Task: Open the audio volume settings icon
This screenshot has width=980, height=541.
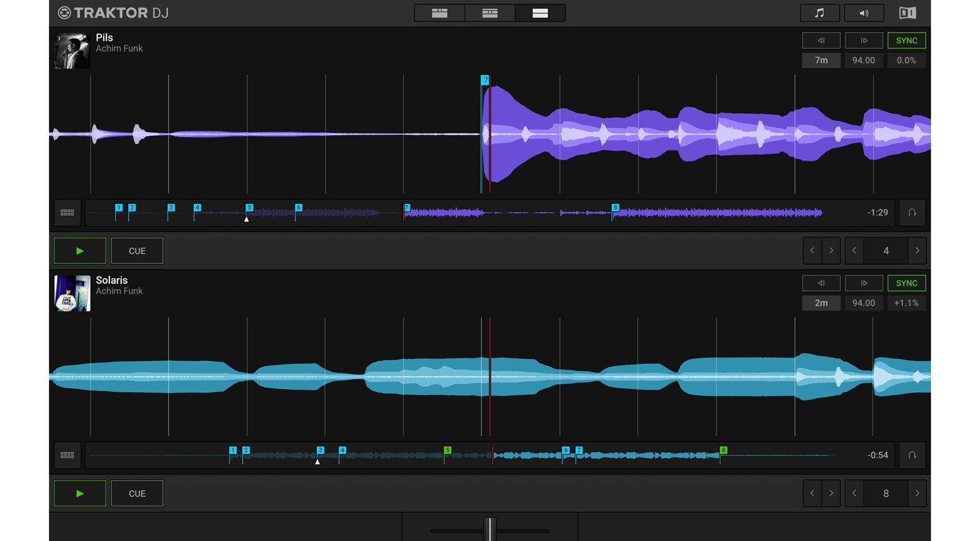Action: tap(864, 13)
